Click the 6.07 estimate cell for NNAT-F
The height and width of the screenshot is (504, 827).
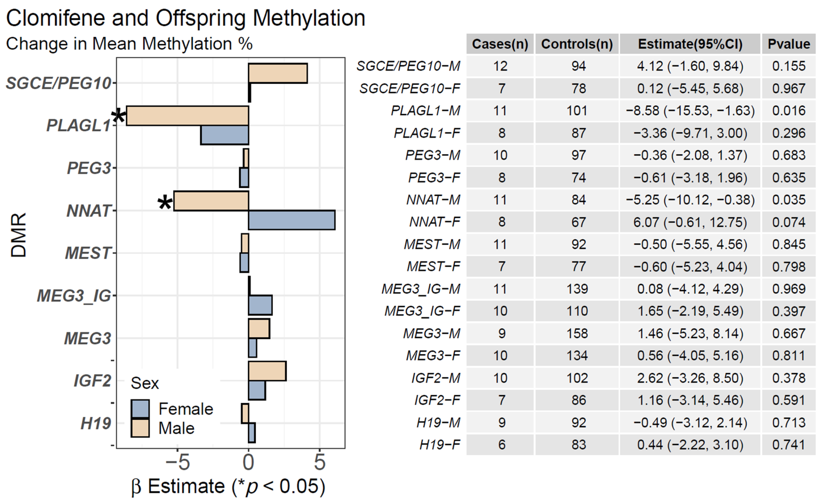[690, 222]
